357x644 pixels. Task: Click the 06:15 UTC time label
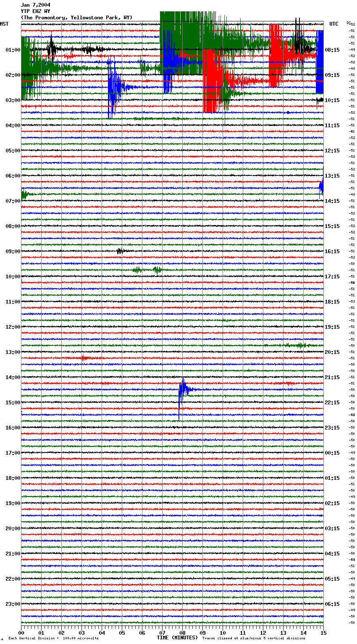click(332, 604)
